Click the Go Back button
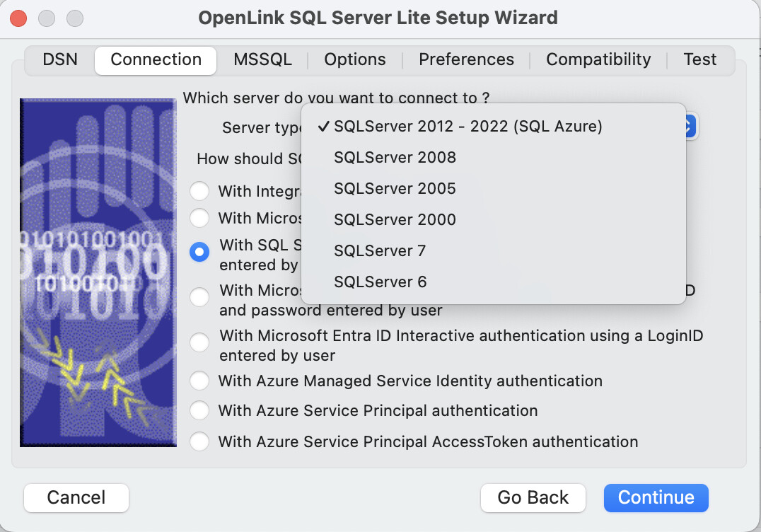Viewport: 761px width, 532px height. click(533, 498)
